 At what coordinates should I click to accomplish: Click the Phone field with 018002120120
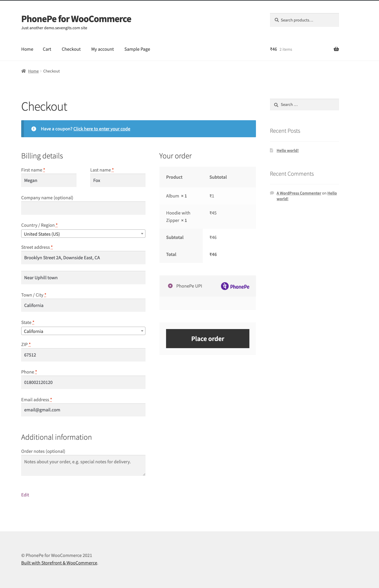point(83,382)
